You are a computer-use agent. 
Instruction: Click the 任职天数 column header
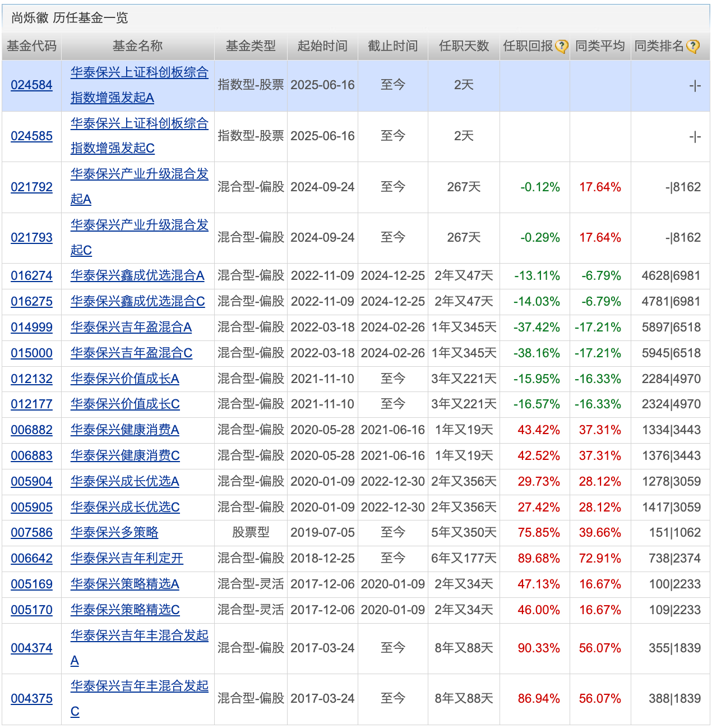[x=464, y=47]
